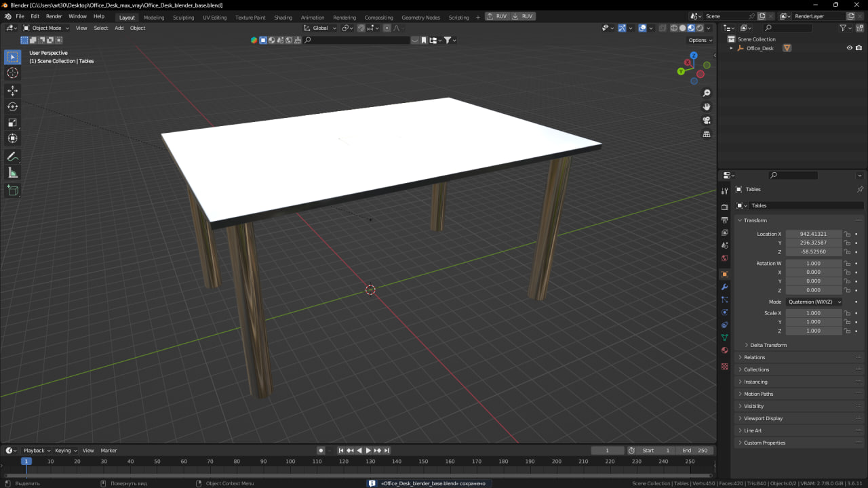Toggle the camera view icon

click(707, 120)
